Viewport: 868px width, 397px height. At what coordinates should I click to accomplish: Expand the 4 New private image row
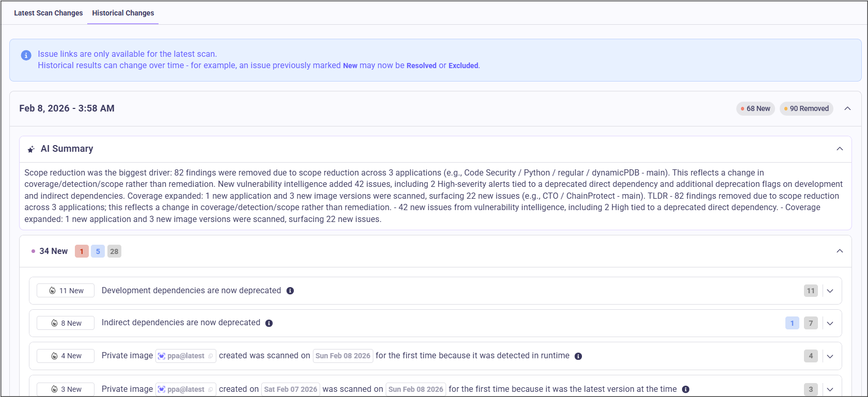(x=830, y=356)
